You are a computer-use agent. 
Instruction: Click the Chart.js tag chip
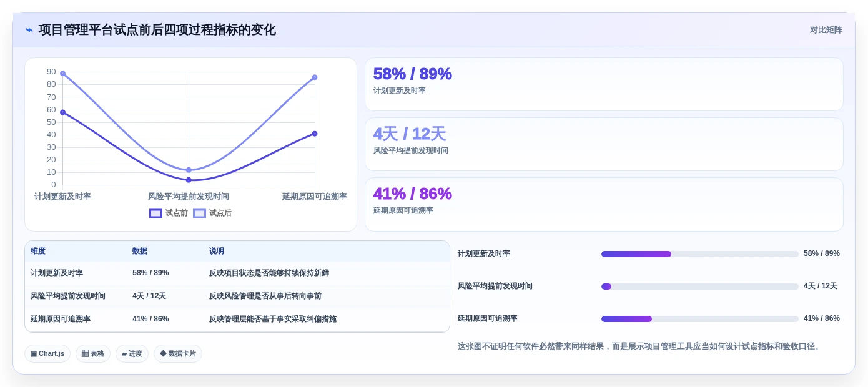[47, 354]
